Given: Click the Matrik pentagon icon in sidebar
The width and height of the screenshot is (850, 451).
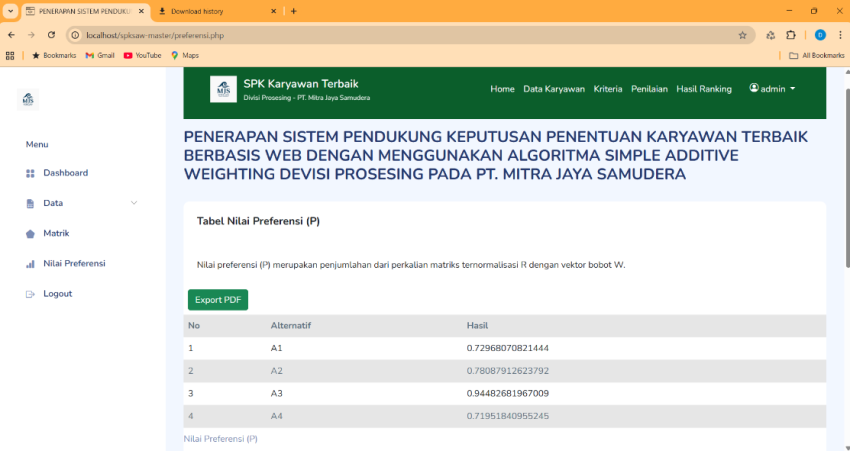Looking at the screenshot, I should (30, 233).
